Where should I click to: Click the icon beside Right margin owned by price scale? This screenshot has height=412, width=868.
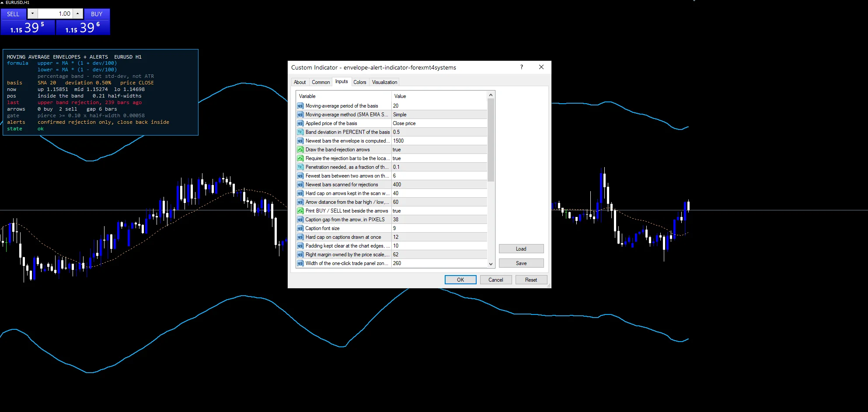(x=300, y=255)
